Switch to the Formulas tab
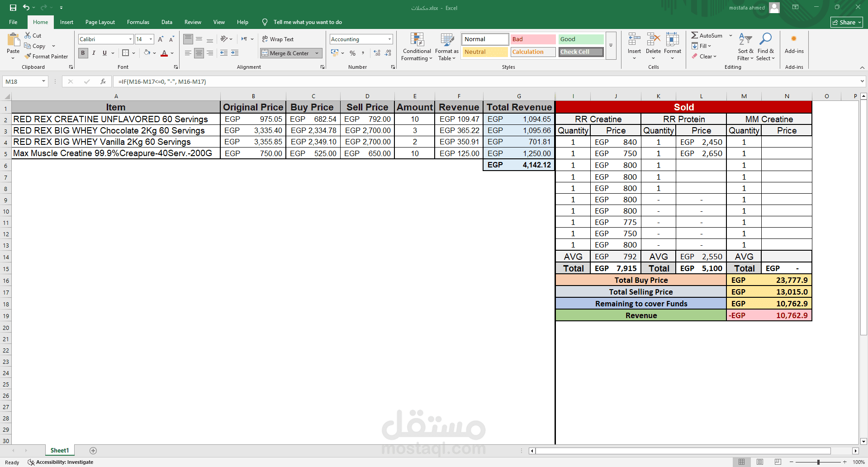This screenshot has height=467, width=868. click(x=138, y=22)
